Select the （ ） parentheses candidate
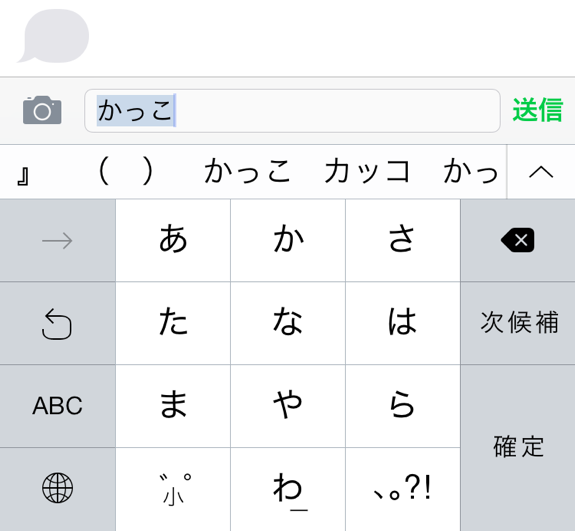 pyautogui.click(x=125, y=171)
